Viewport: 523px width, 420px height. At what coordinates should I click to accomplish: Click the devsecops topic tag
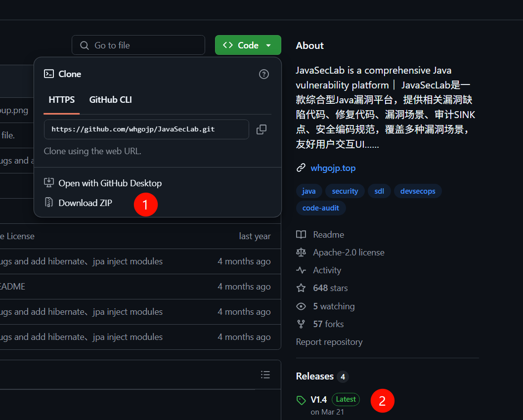[418, 191]
